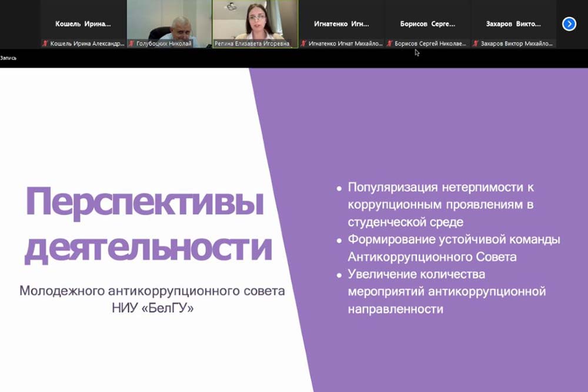The image size is (588, 392).
Task: Click the line направленности
Action: (x=396, y=309)
